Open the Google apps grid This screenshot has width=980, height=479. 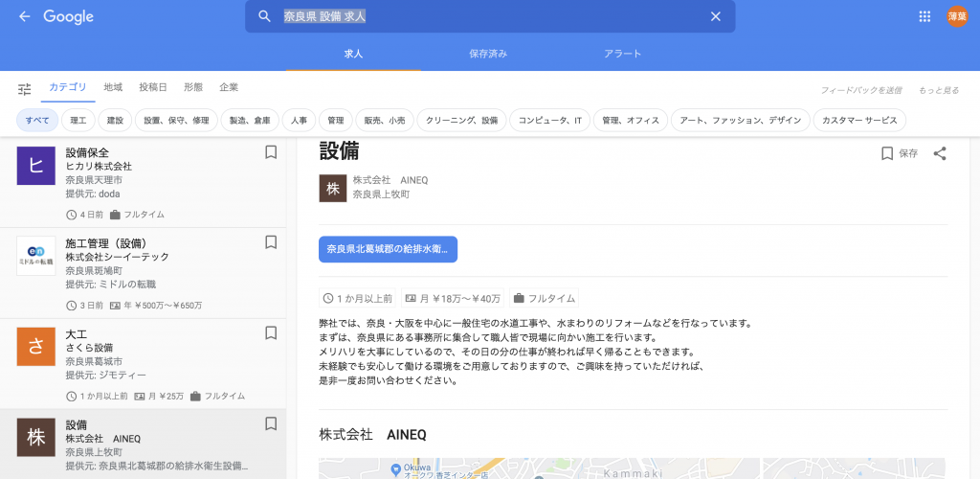tap(925, 17)
